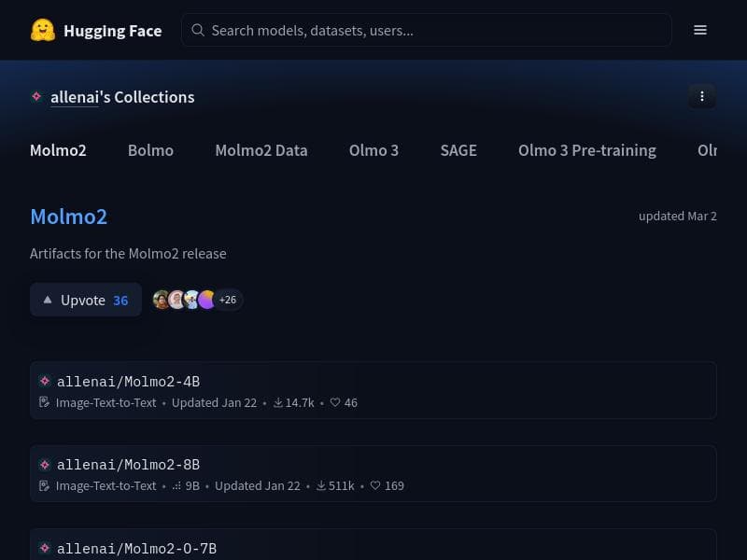Click the heart icon showing 169 likes
747x560 pixels.
pos(375,485)
